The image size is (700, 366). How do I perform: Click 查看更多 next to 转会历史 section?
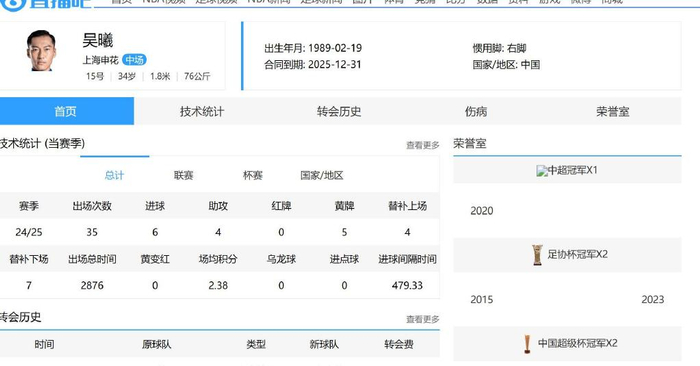422,319
